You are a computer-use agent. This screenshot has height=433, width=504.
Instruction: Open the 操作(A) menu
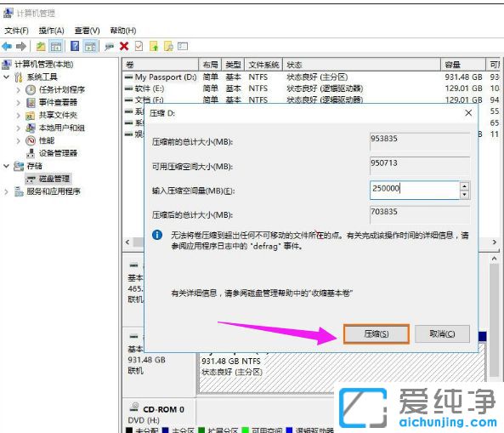(52, 31)
